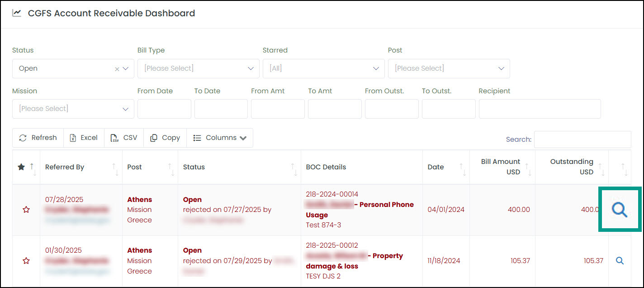The image size is (644, 288).
Task: Click the To Outst. input
Action: coord(449,109)
